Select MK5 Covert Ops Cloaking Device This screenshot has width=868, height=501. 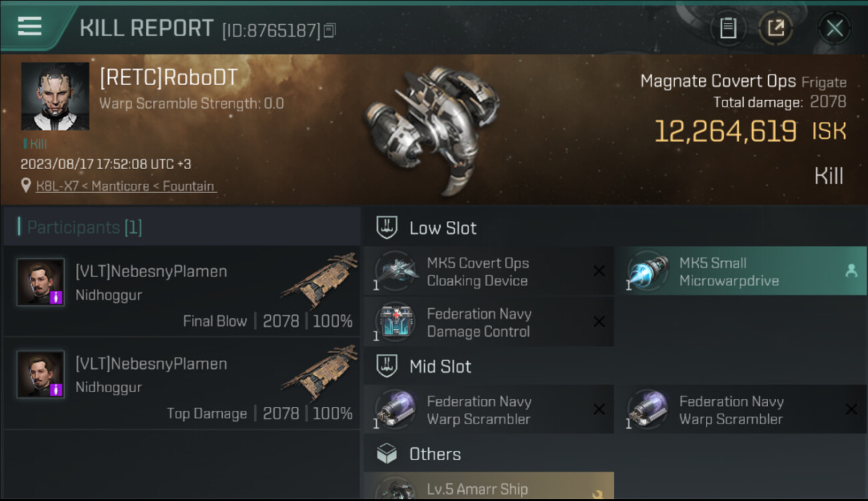click(x=489, y=271)
